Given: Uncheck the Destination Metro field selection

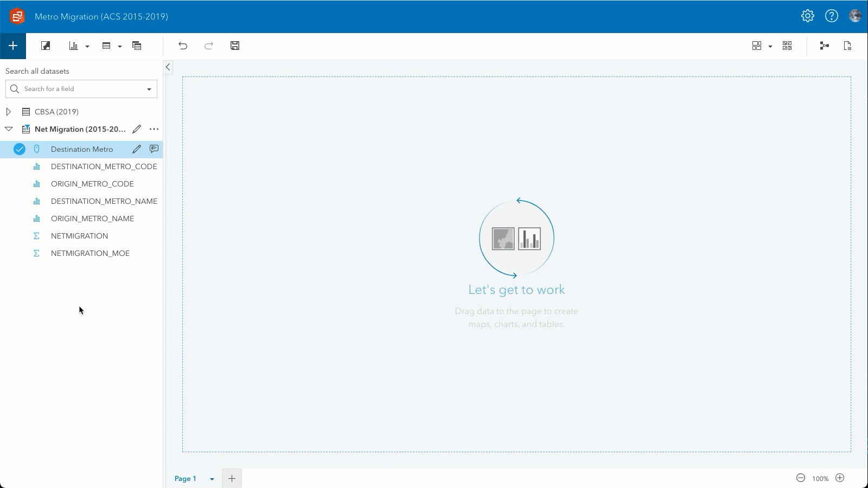Looking at the screenshot, I should pos(20,149).
